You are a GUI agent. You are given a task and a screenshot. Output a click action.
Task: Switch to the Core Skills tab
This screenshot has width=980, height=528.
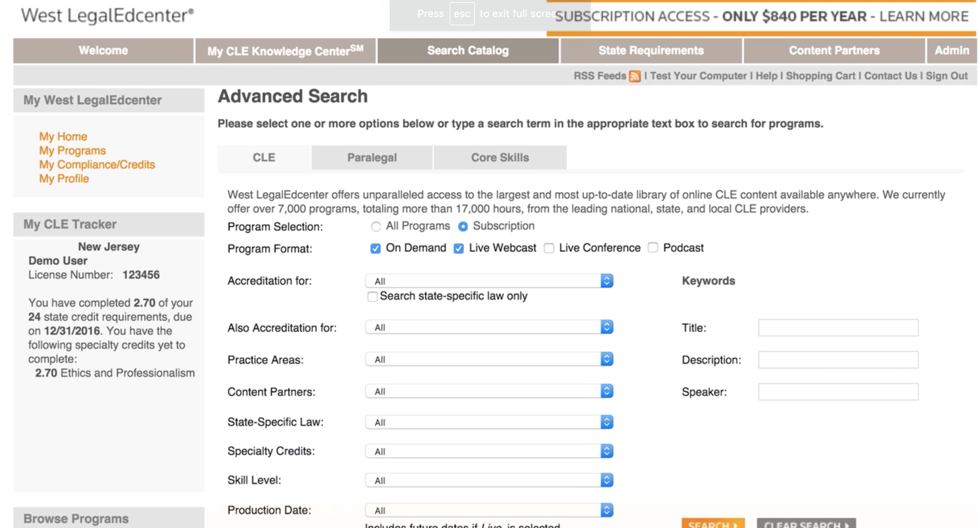point(500,158)
